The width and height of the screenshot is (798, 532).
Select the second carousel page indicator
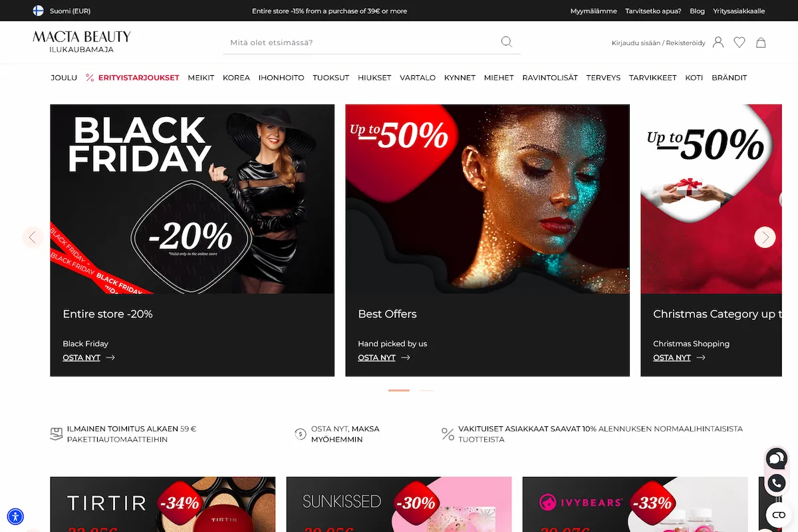[x=427, y=390]
